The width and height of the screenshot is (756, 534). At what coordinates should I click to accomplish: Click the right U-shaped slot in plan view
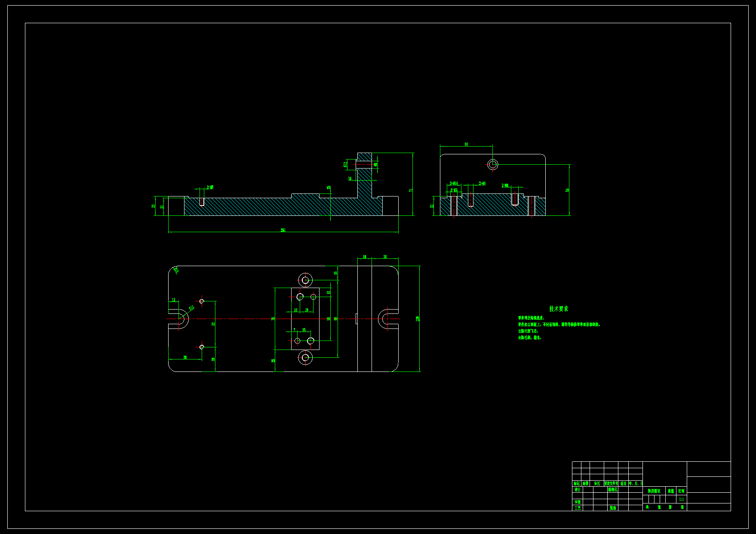coord(388,319)
